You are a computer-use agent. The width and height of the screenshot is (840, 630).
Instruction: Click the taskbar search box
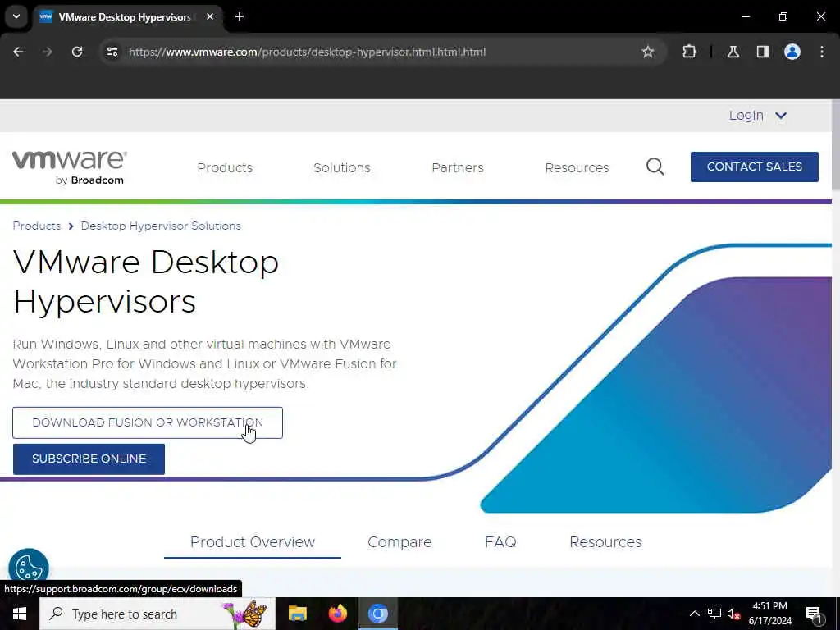pyautogui.click(x=157, y=614)
